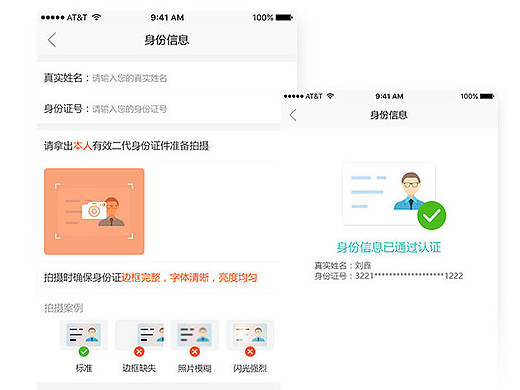Select the 闪光强烈 sample thumbnail
Screen dimensions: 520x390
250,334
